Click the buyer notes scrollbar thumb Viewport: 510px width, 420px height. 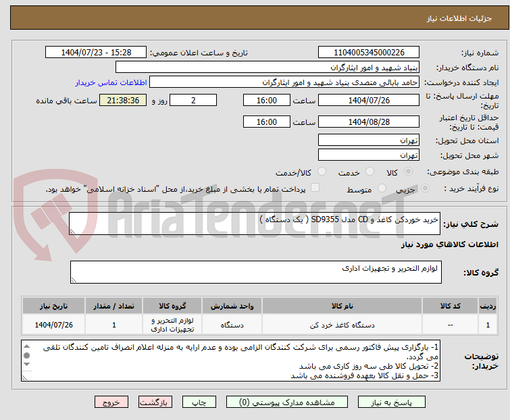click(27, 355)
